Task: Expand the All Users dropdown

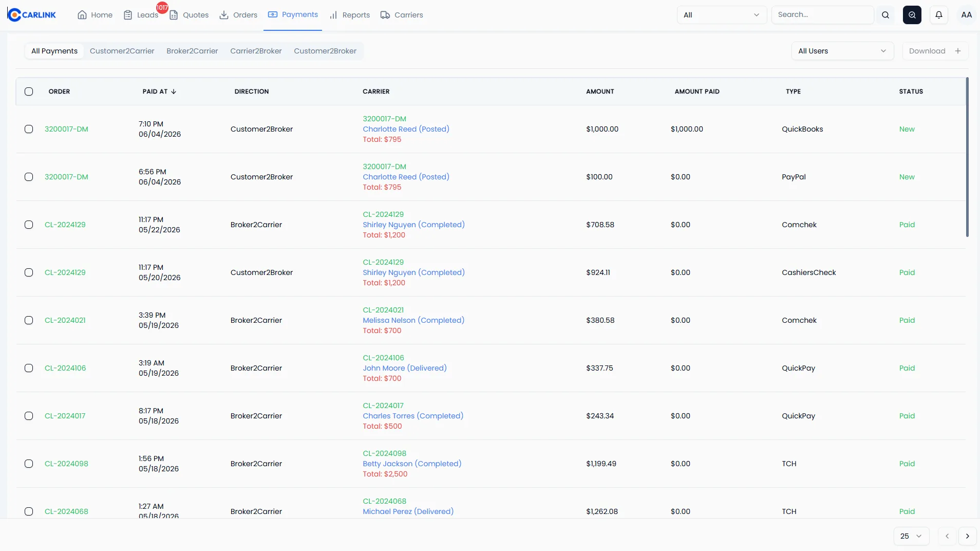Action: [842, 51]
